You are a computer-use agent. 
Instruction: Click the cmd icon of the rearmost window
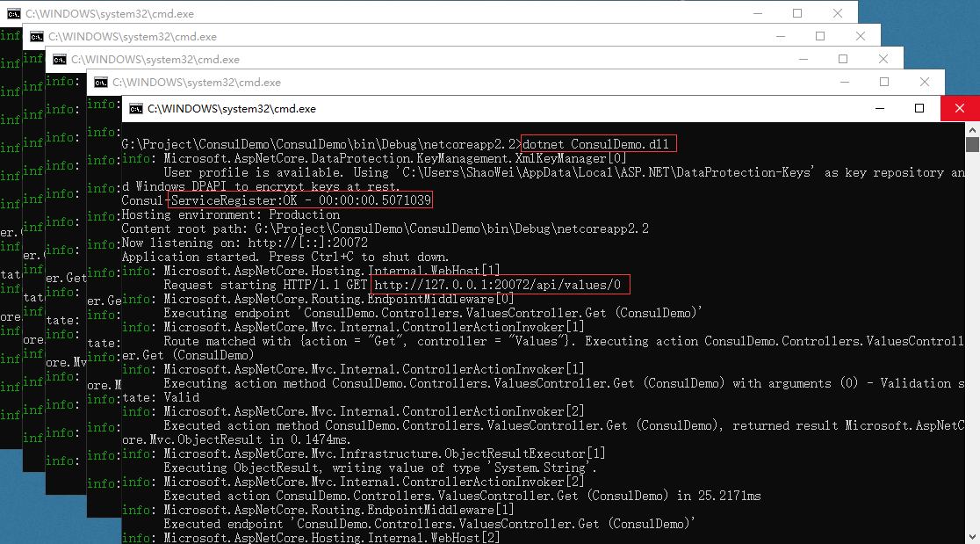15,14
